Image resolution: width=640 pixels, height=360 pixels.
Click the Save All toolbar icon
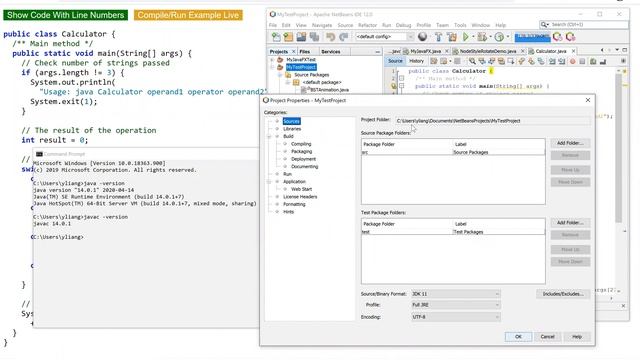tap(314, 37)
